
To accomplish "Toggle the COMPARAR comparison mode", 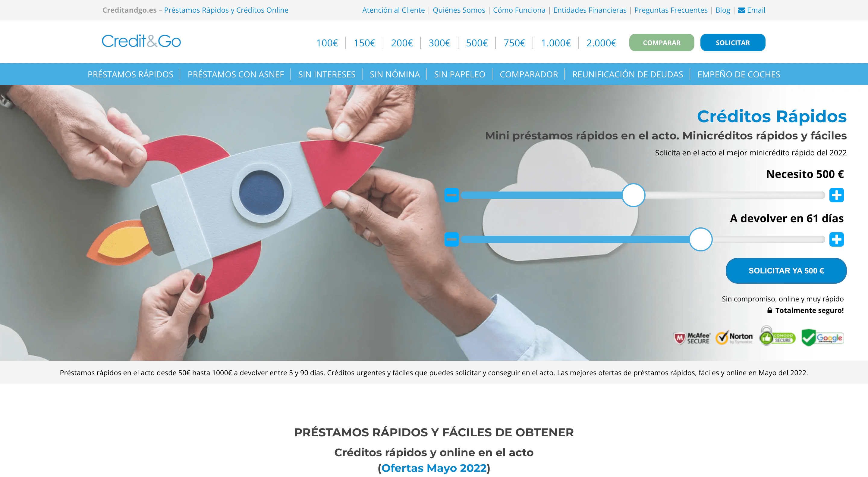I will [x=661, y=42].
